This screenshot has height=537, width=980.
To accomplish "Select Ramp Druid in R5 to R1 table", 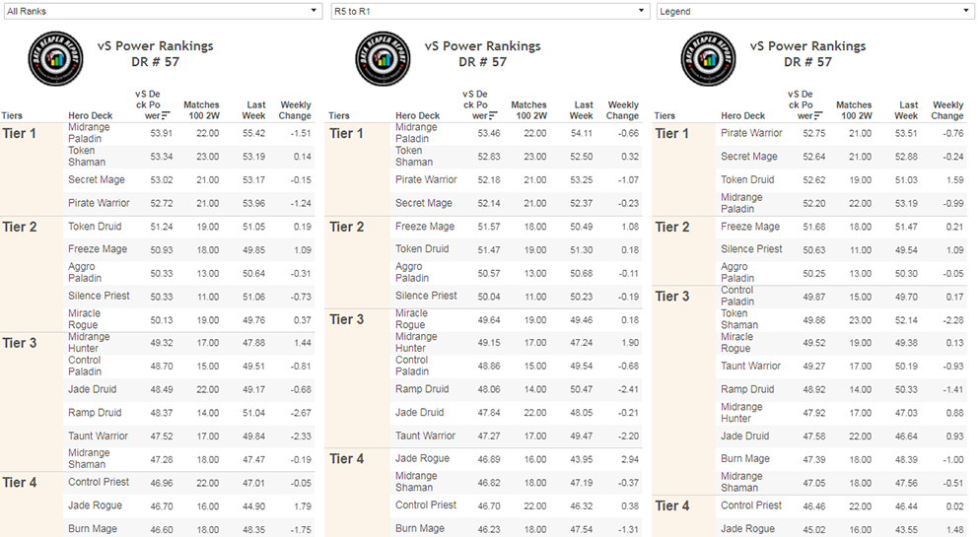I will (422, 389).
